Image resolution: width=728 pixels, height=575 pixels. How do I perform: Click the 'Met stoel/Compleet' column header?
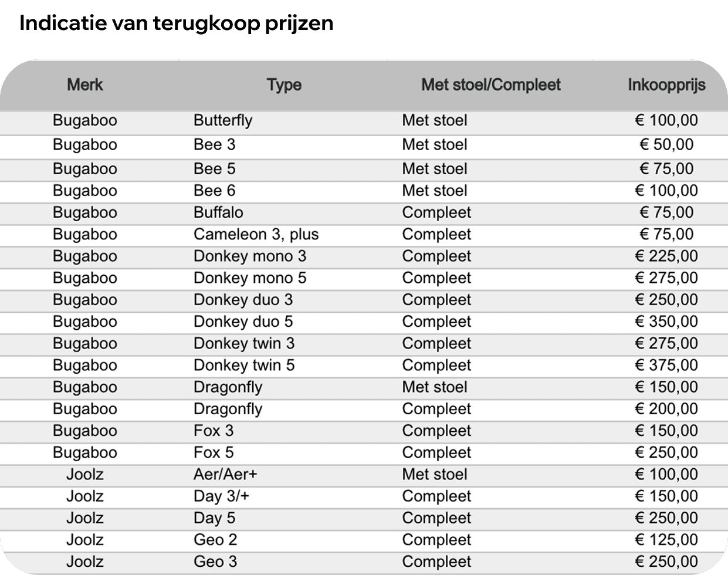pos(491,84)
